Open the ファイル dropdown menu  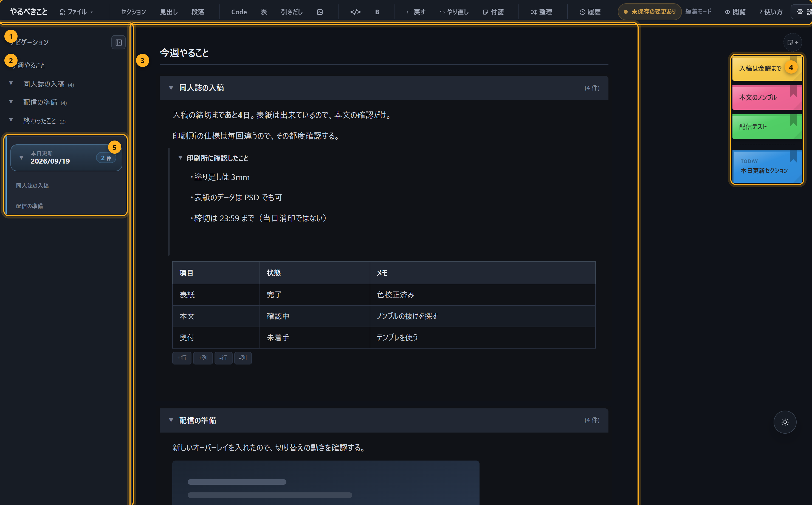77,12
